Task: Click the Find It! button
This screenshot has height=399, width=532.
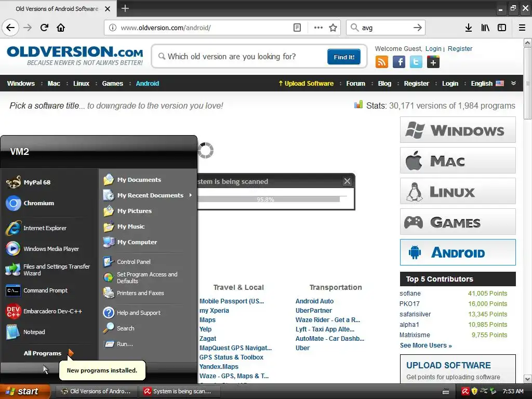Action: [x=344, y=57]
